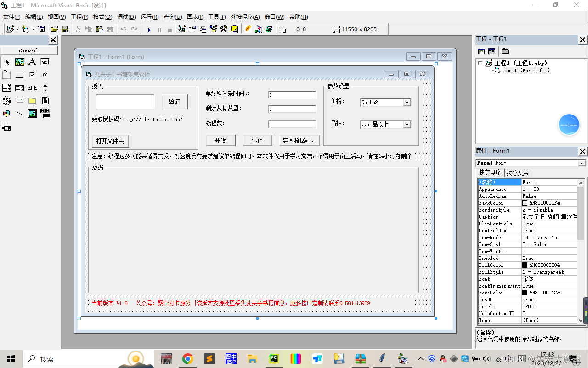The width and height of the screenshot is (588, 368).
Task: Click the 验证 button on the form
Action: pos(175,102)
